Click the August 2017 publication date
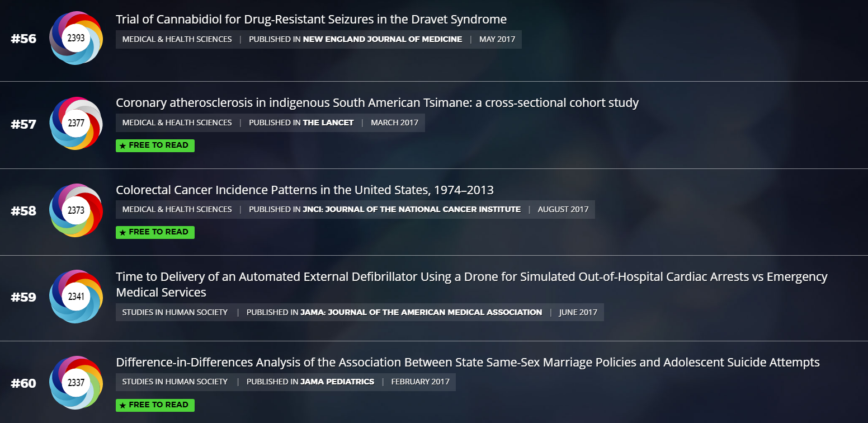This screenshot has width=868, height=423. click(x=563, y=209)
